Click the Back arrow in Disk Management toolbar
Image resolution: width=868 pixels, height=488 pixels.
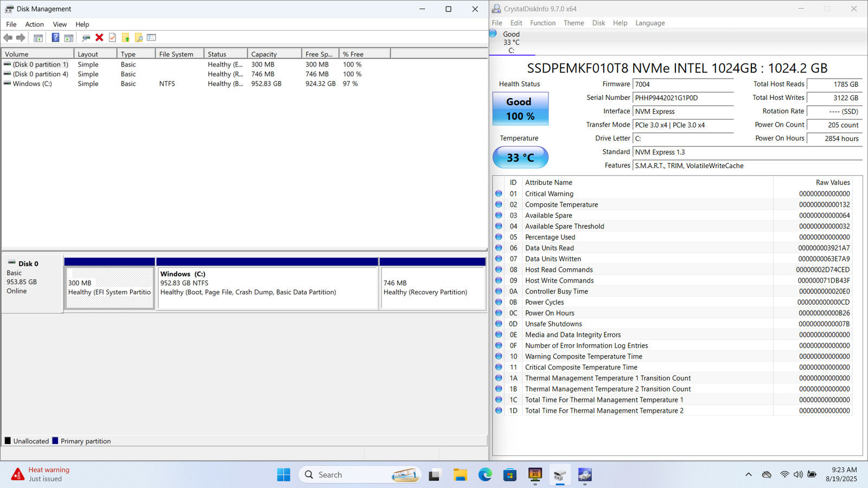tap(8, 37)
